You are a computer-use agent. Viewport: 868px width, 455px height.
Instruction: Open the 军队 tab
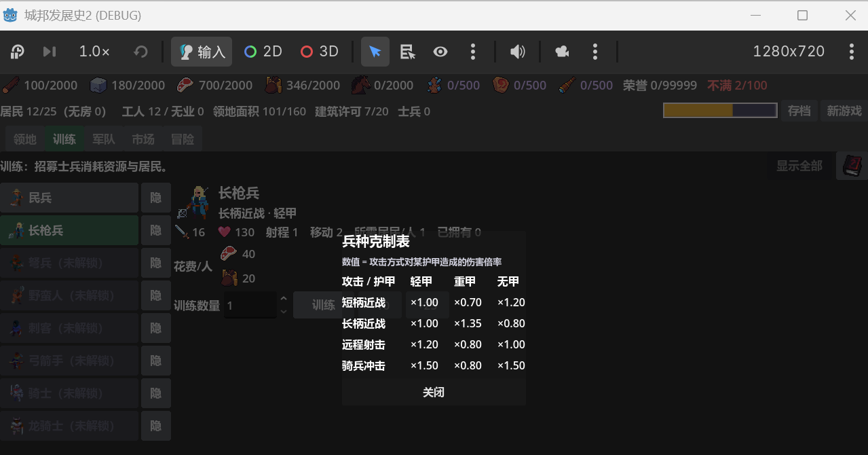(x=104, y=139)
